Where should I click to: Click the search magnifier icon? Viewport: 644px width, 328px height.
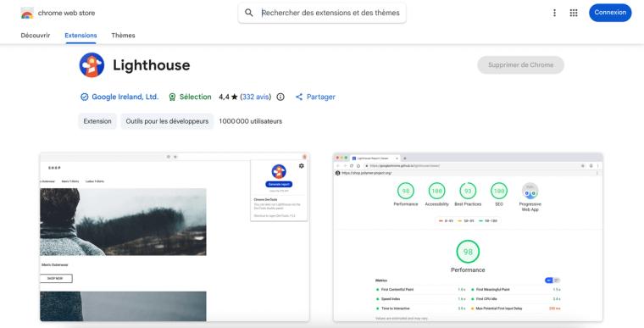tap(249, 13)
